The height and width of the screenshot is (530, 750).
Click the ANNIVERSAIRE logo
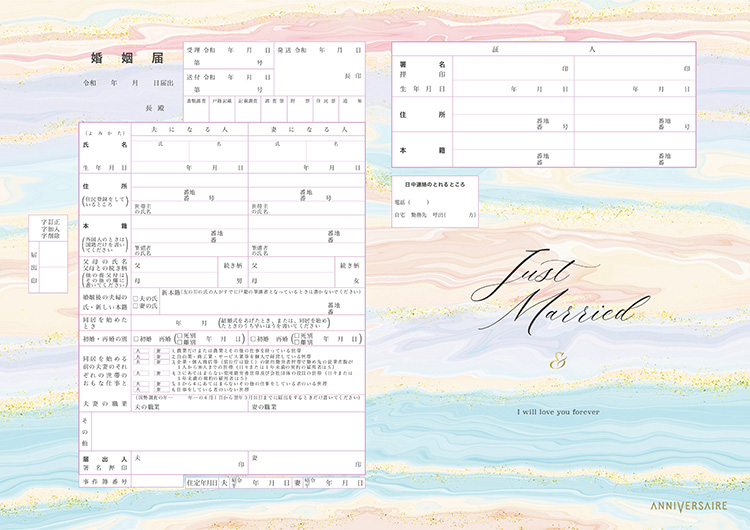688,506
